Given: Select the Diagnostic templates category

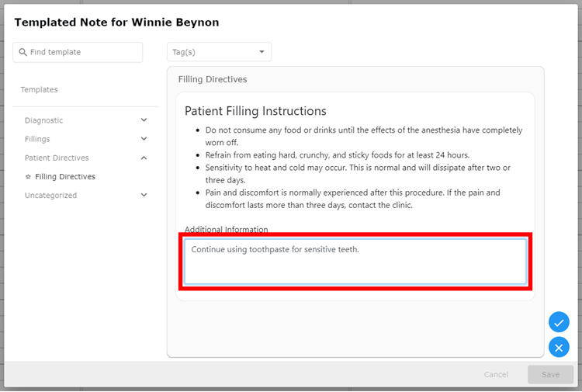Looking at the screenshot, I should [x=43, y=120].
